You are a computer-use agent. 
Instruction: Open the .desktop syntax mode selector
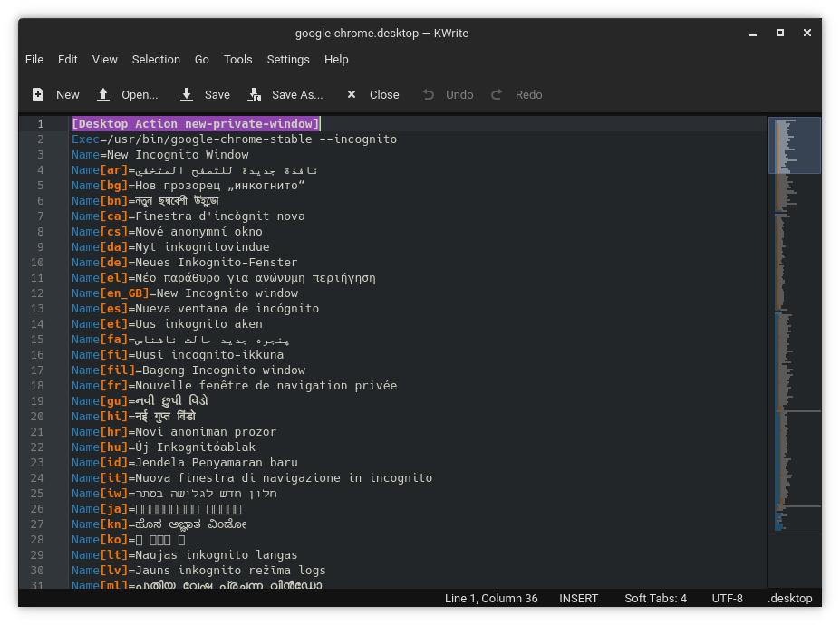pos(793,598)
